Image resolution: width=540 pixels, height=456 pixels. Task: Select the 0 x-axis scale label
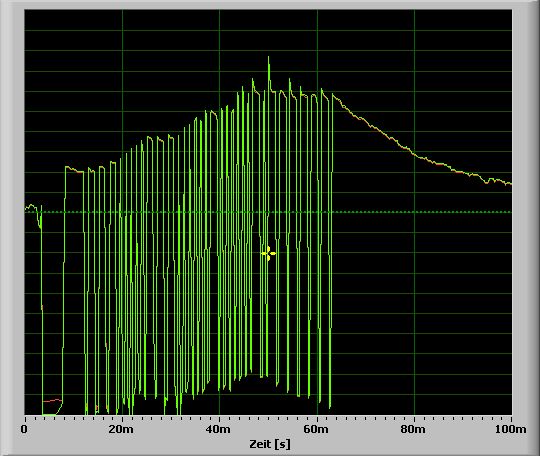coord(24,429)
